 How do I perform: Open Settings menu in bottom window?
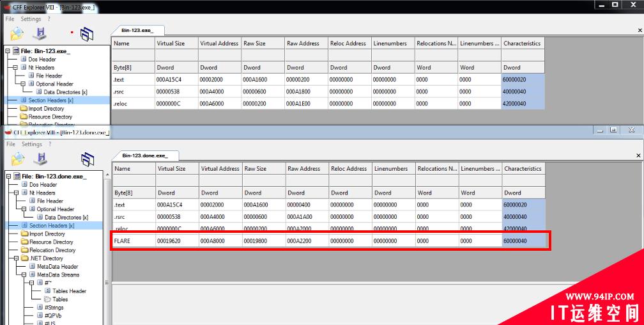click(x=32, y=144)
